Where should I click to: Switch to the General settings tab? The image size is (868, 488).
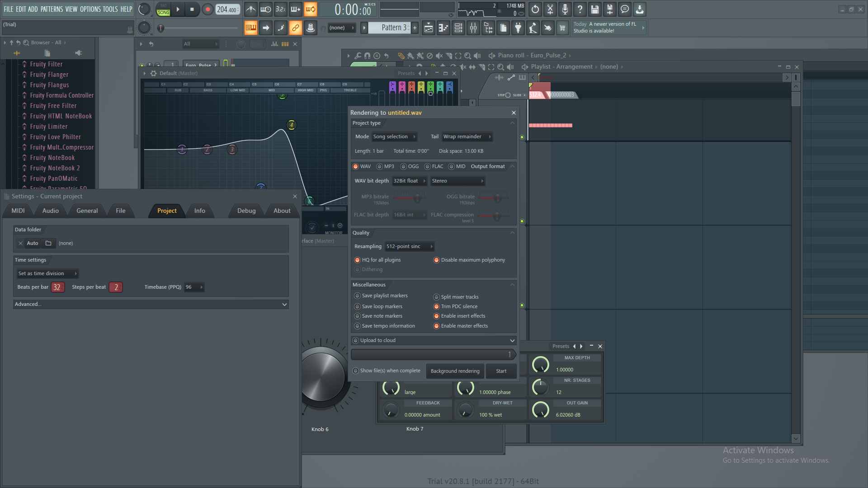tap(87, 211)
